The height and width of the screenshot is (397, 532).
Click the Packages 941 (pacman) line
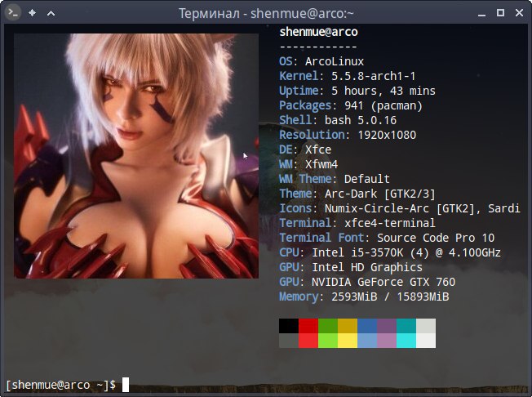click(351, 105)
